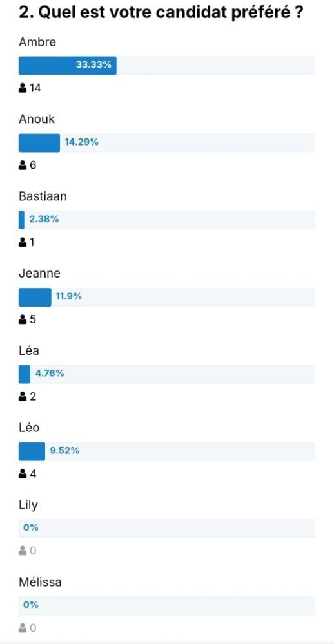The height and width of the screenshot is (644, 334).
Task: Click the person icon under Bastiaan's bar
Action: 23,242
